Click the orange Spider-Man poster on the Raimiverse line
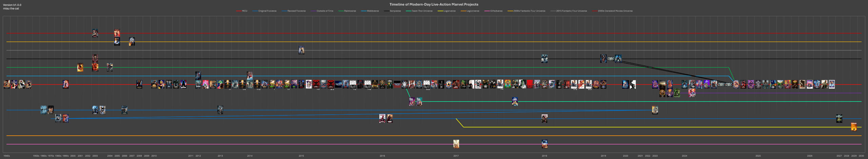The image size is (868, 159). [x=80, y=67]
